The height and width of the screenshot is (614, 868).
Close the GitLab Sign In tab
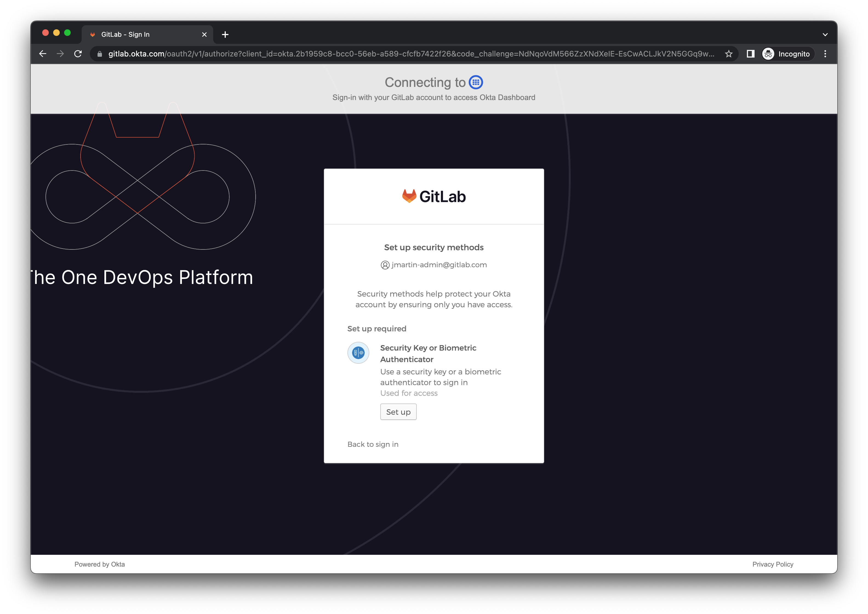(204, 35)
